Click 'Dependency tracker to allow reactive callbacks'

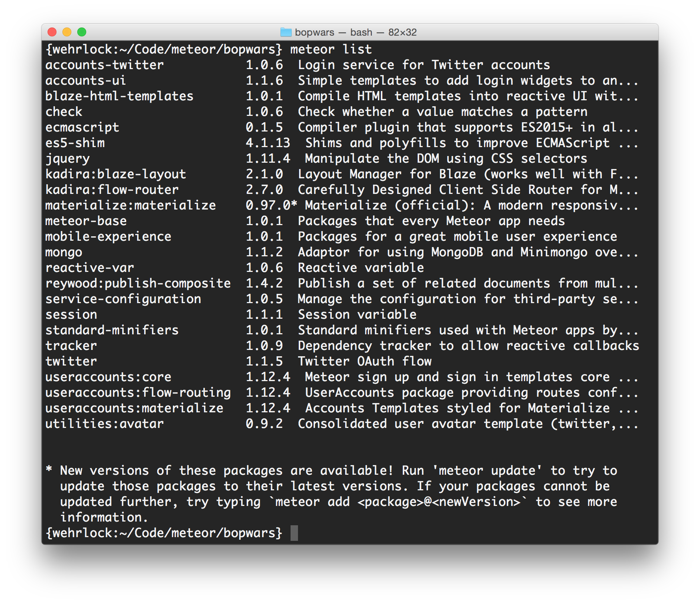click(x=469, y=346)
